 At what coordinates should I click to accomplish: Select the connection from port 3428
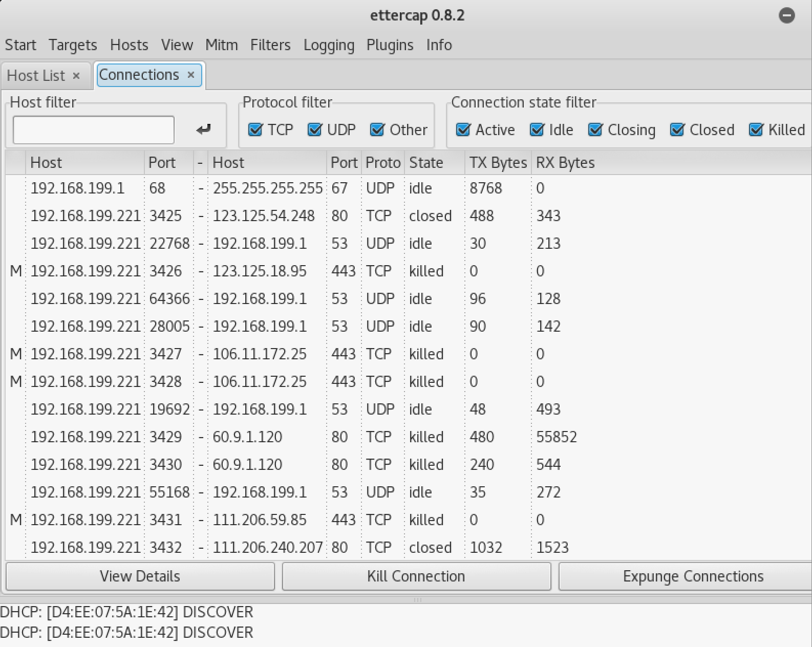click(x=408, y=382)
